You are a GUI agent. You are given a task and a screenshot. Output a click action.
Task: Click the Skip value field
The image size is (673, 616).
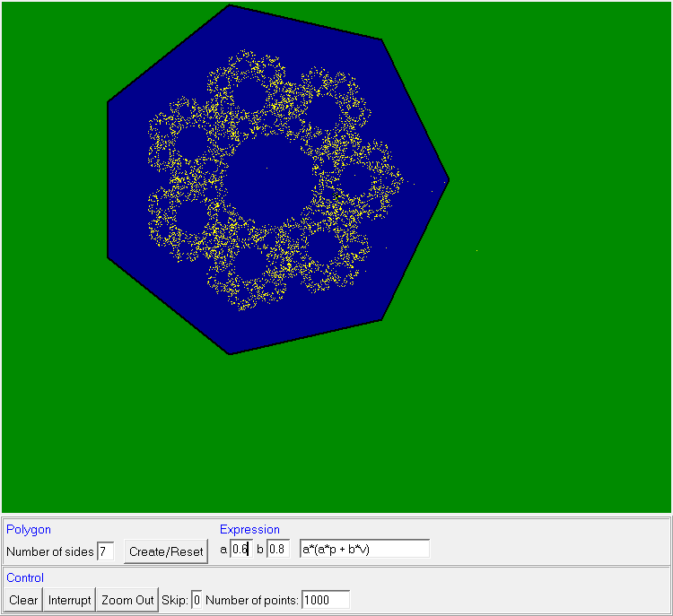(197, 600)
